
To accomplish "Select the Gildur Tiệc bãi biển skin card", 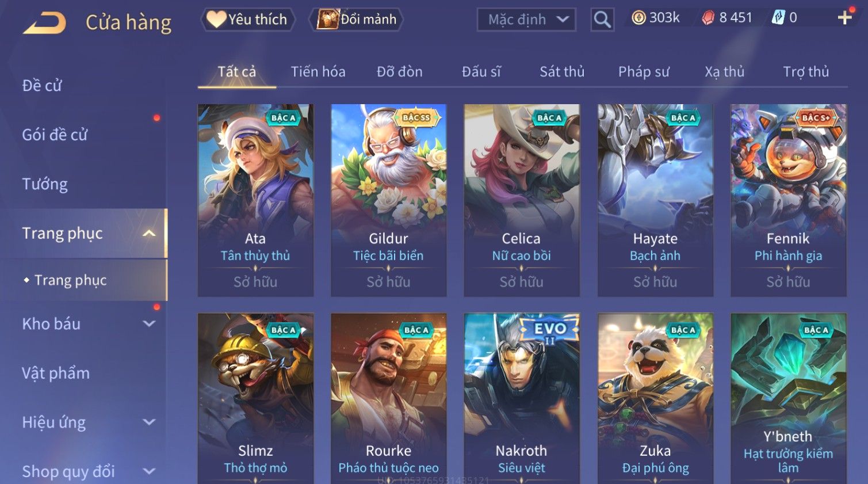I will click(x=388, y=200).
